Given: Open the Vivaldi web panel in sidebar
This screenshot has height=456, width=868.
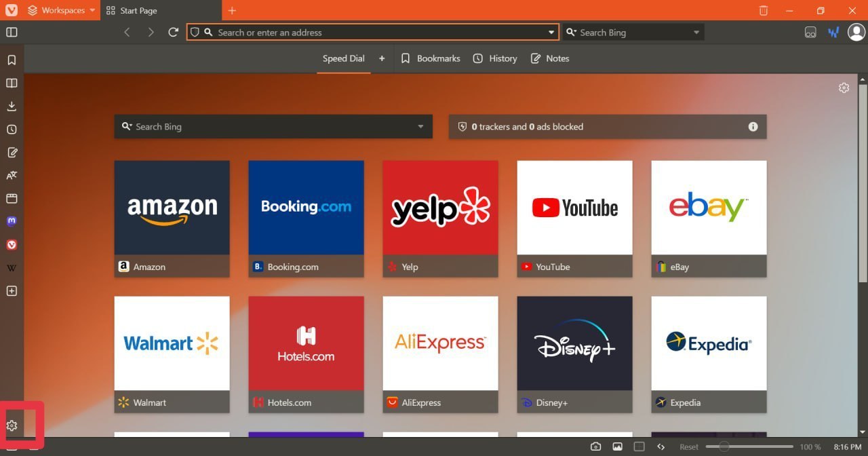Looking at the screenshot, I should point(12,244).
